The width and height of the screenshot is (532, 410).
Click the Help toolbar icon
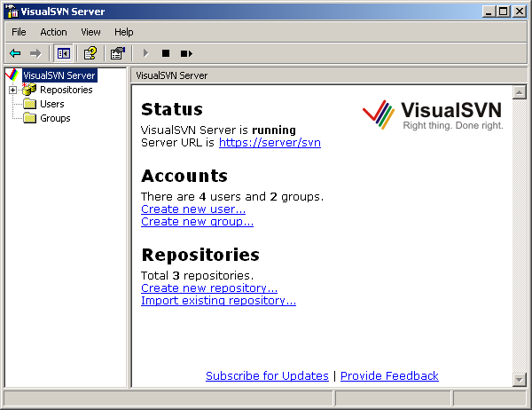pos(90,53)
